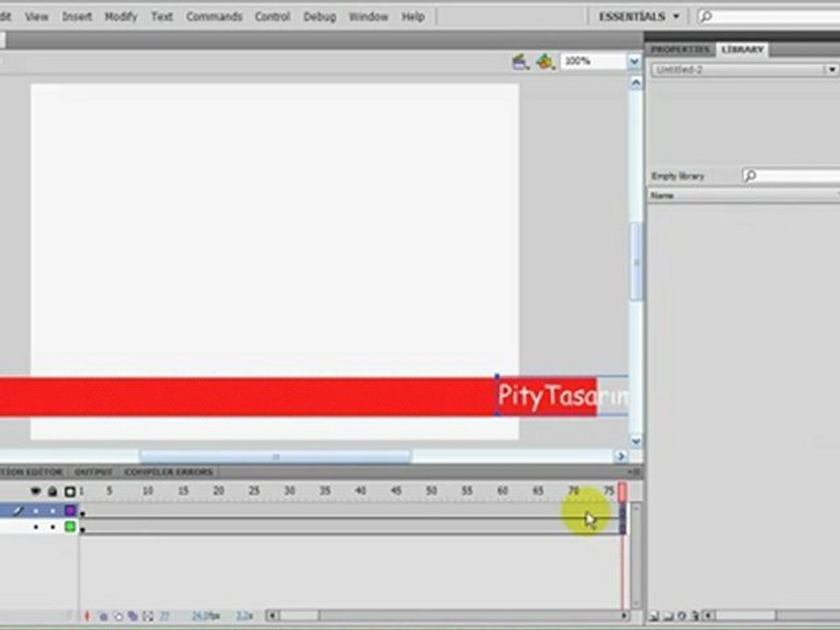The width and height of the screenshot is (840, 630).
Task: Click the Show or Hide All Layers eye icon
Action: click(x=36, y=491)
